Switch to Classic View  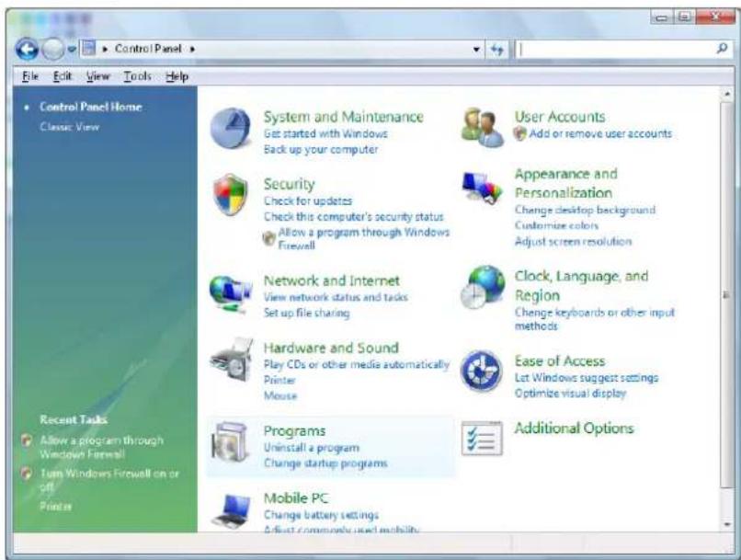[x=70, y=127]
